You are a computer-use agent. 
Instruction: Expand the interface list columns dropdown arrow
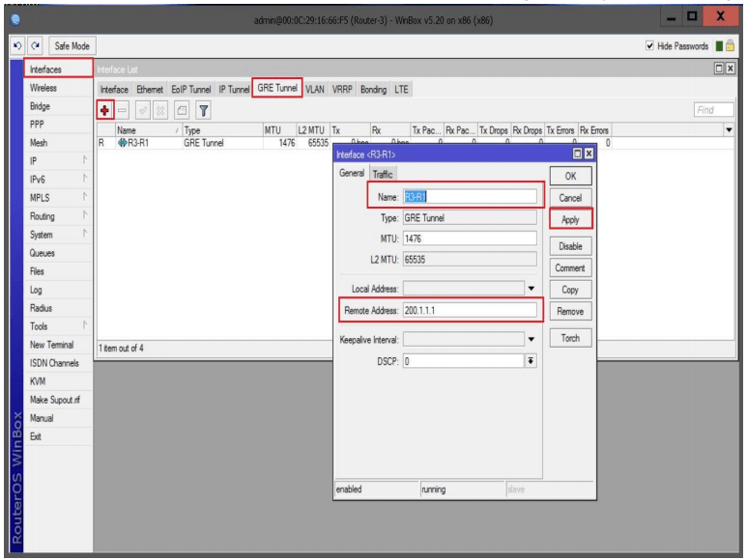coord(729,130)
